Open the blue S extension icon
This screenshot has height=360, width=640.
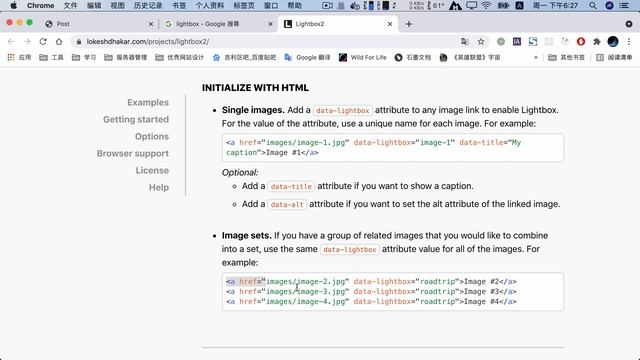point(533,42)
